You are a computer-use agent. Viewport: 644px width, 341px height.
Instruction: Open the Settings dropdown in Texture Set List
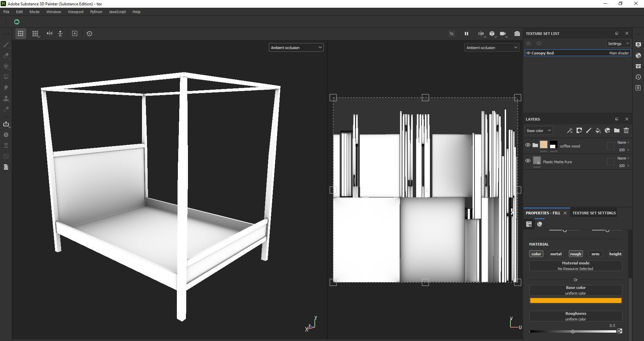(618, 44)
